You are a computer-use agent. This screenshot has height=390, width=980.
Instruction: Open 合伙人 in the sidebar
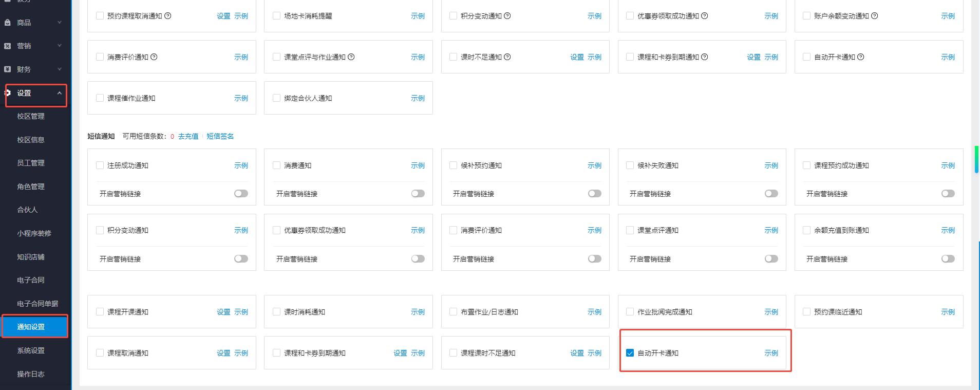pos(27,210)
